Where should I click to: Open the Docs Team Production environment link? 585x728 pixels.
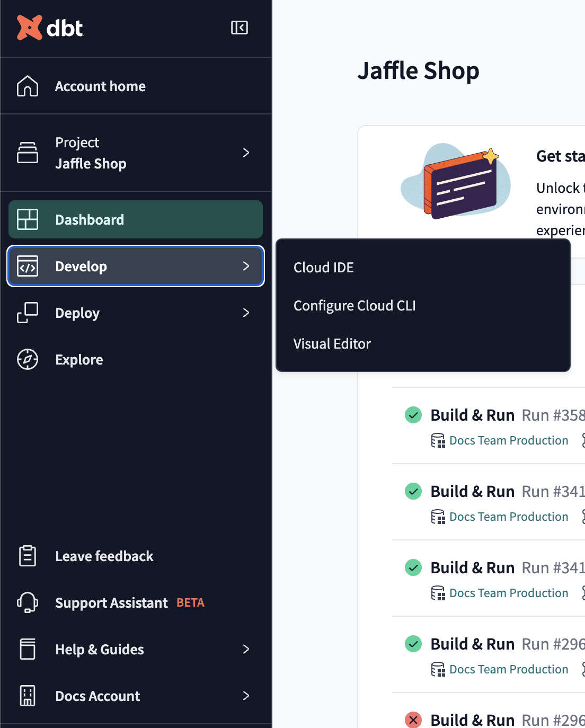[x=508, y=440]
